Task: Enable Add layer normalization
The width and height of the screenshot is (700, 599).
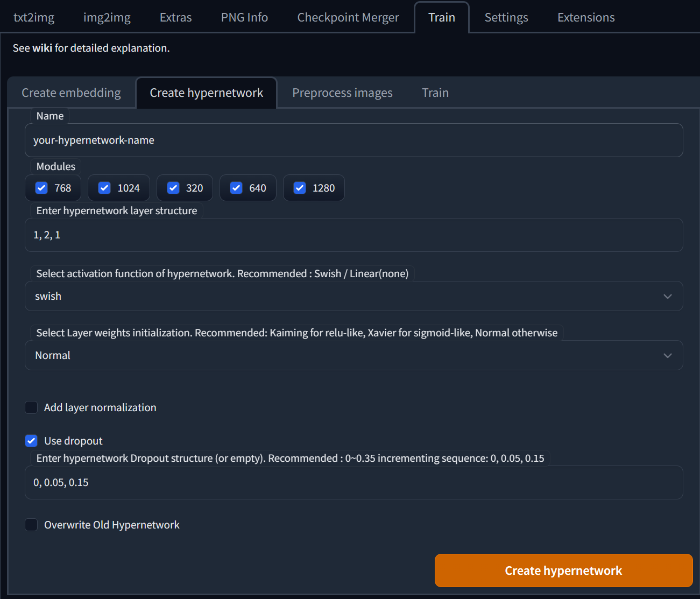Action: point(31,407)
